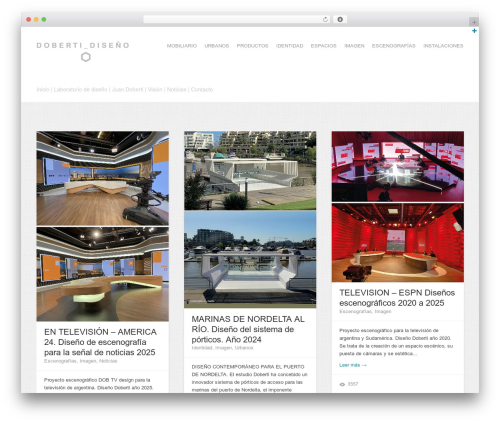Open the IMAGEN menu item
Screen dimensions: 500x423
tap(354, 46)
